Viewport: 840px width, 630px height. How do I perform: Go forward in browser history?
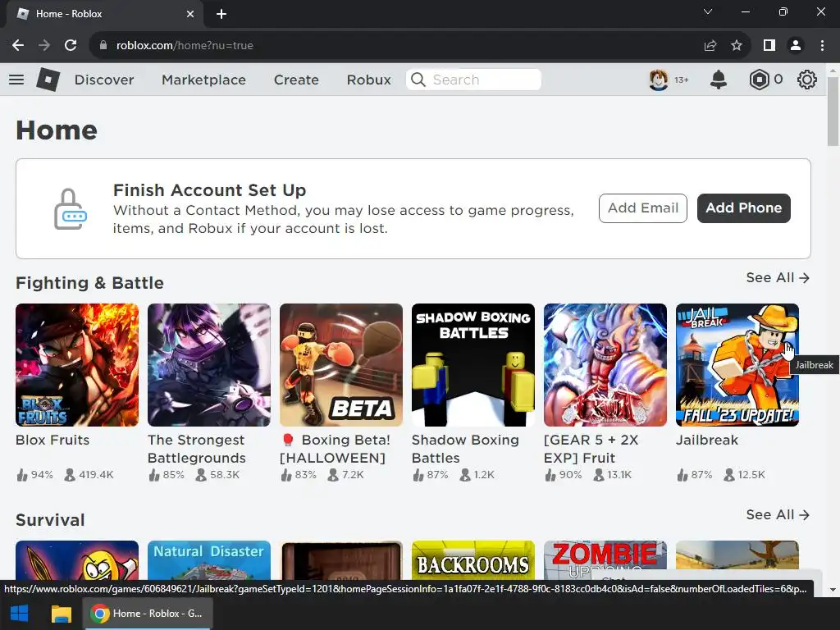coord(44,46)
